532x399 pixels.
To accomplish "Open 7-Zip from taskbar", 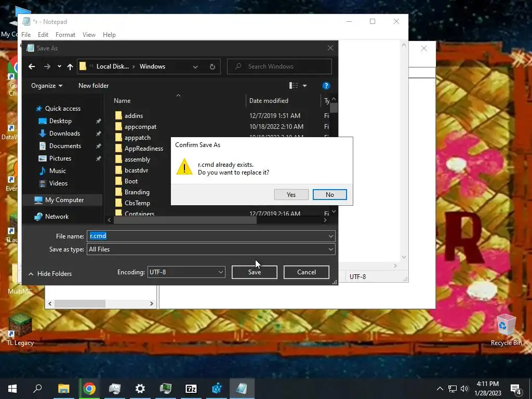I will [191, 389].
